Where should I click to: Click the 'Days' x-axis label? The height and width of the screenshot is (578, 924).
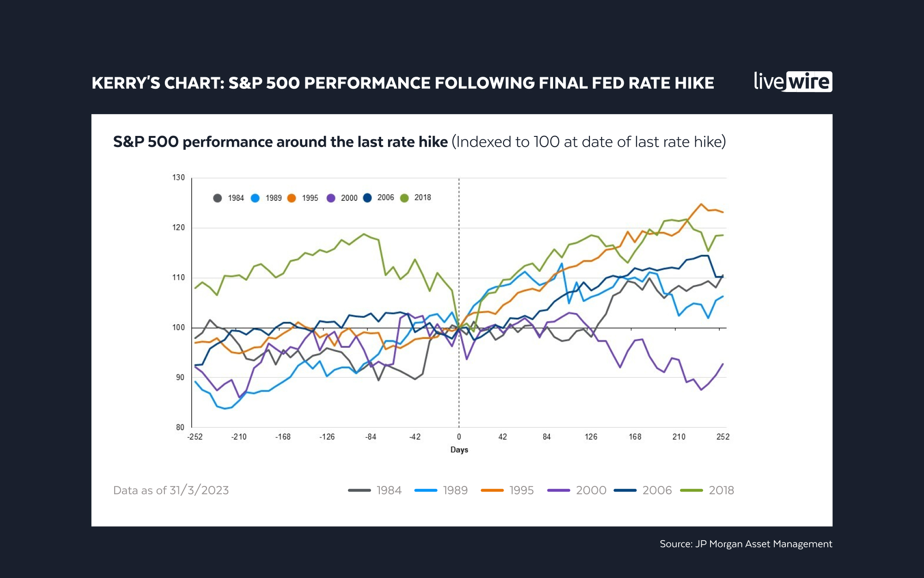459,450
